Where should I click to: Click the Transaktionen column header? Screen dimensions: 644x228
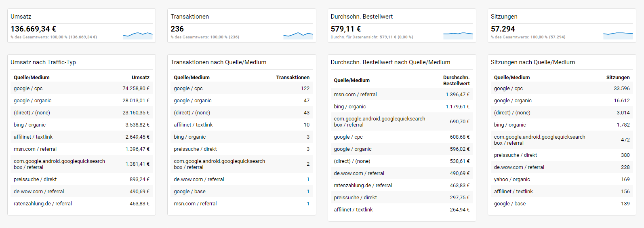(293, 78)
